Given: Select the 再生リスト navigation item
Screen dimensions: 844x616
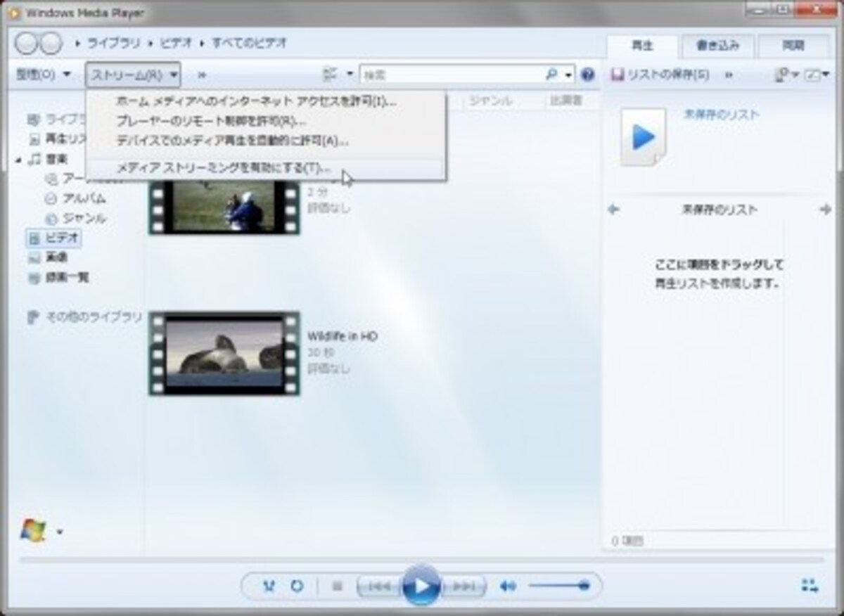Looking at the screenshot, I should [58, 139].
